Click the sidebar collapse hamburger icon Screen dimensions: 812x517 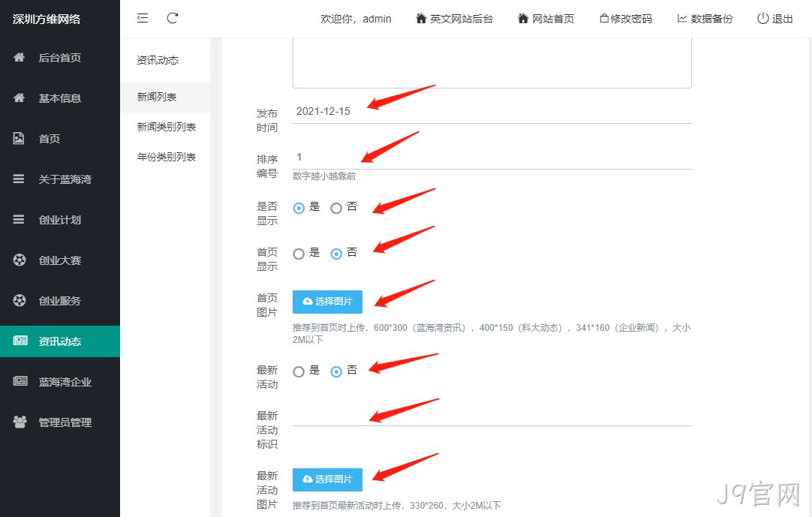143,18
